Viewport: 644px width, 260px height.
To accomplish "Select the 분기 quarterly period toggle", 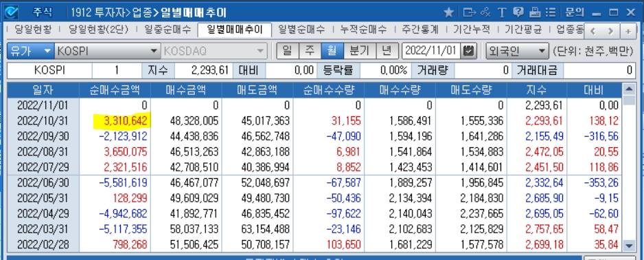I will pos(359,51).
